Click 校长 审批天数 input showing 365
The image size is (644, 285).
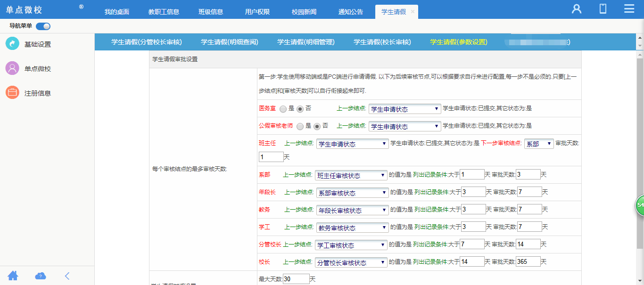tap(528, 261)
